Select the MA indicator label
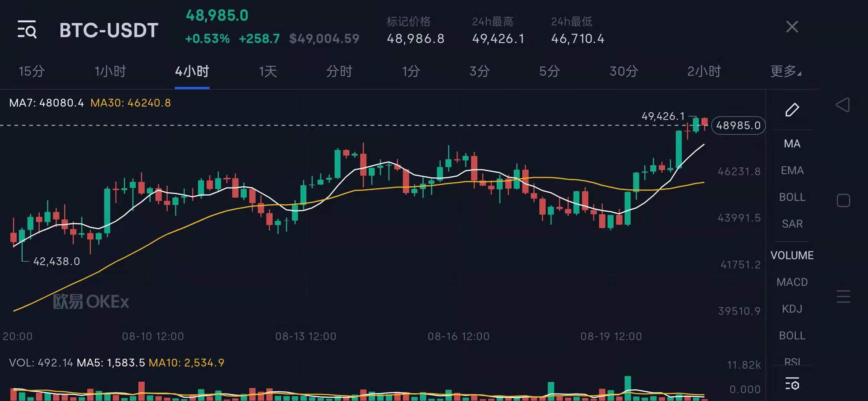 (x=792, y=144)
